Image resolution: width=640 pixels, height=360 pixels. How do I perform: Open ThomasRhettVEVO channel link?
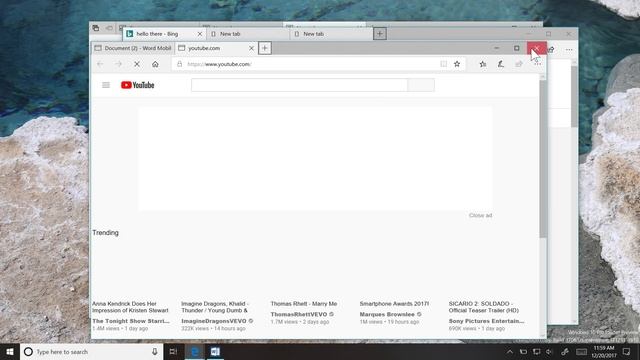(299, 314)
